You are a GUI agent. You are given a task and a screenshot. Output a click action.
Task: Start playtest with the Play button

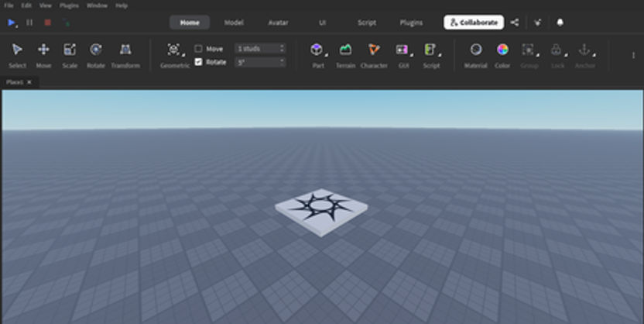(x=12, y=22)
